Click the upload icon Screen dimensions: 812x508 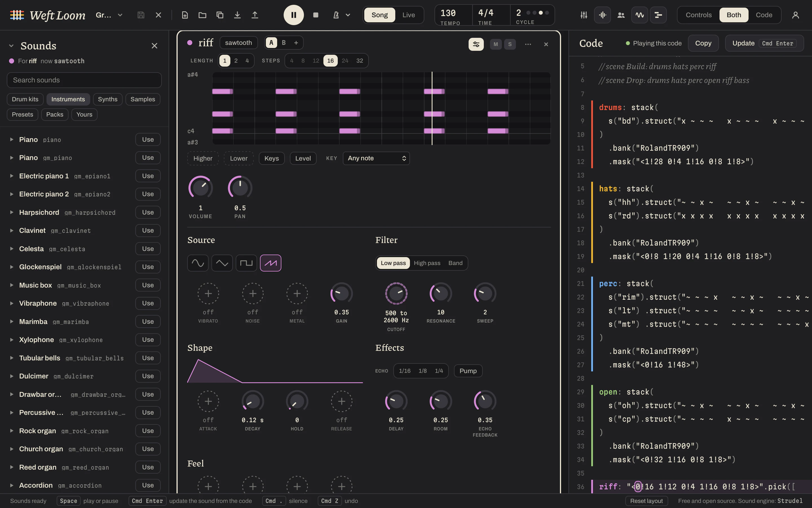click(255, 15)
